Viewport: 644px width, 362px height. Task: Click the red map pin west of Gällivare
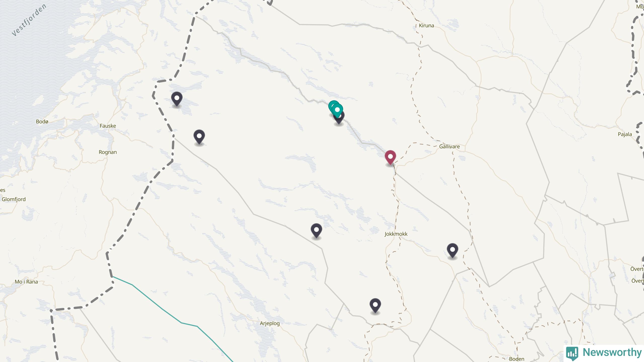pos(390,157)
